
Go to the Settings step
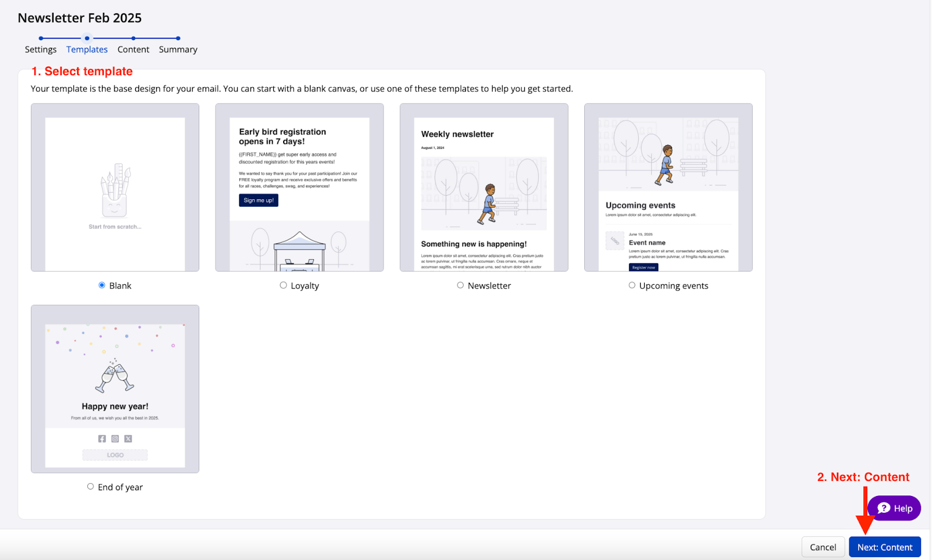[x=41, y=49]
